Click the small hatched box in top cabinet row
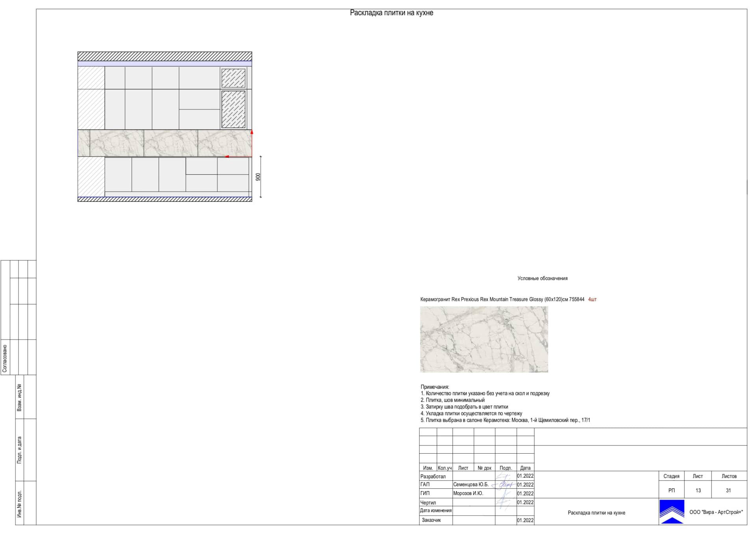Image resolution: width=756 pixels, height=534 pixels. (233, 78)
